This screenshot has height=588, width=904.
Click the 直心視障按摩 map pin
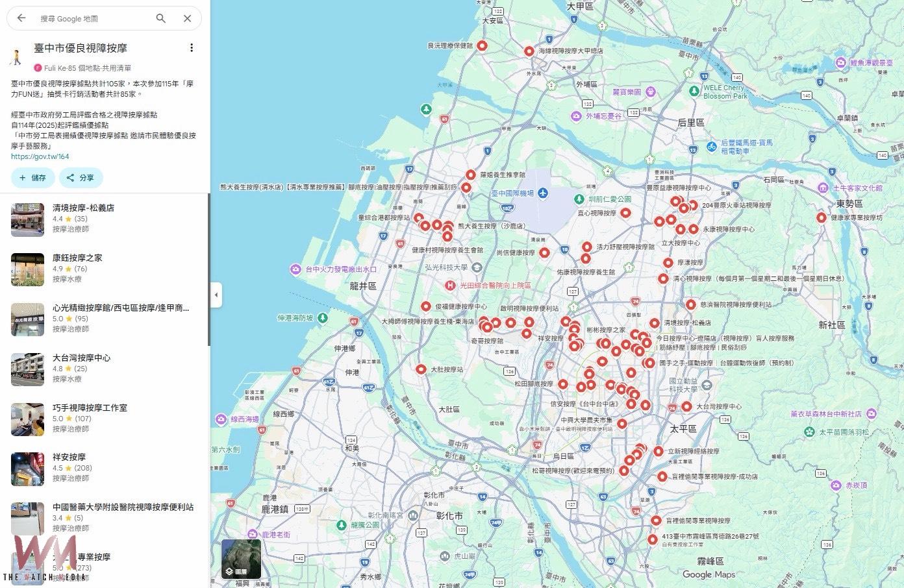click(x=625, y=212)
